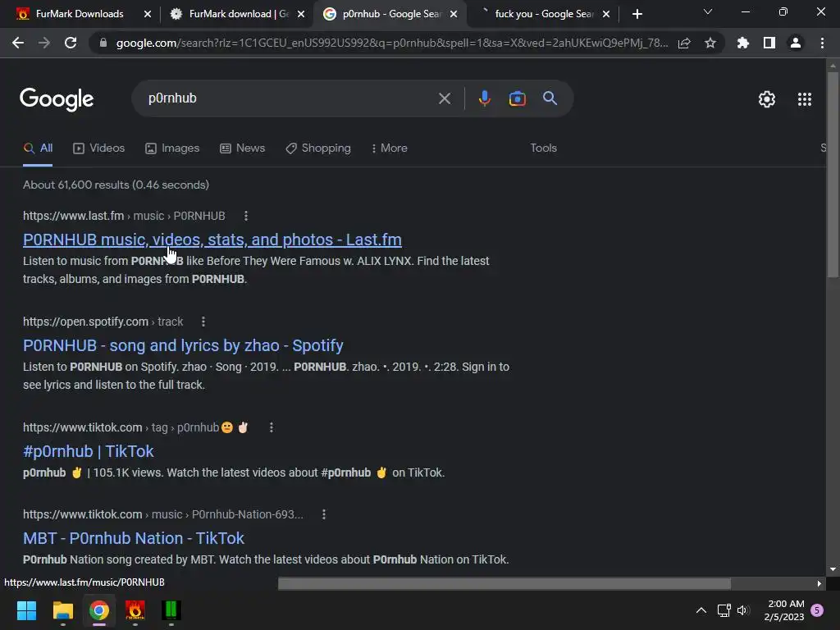The width and height of the screenshot is (840, 630).
Task: Open the Chrome profile avatar icon
Action: (x=796, y=43)
